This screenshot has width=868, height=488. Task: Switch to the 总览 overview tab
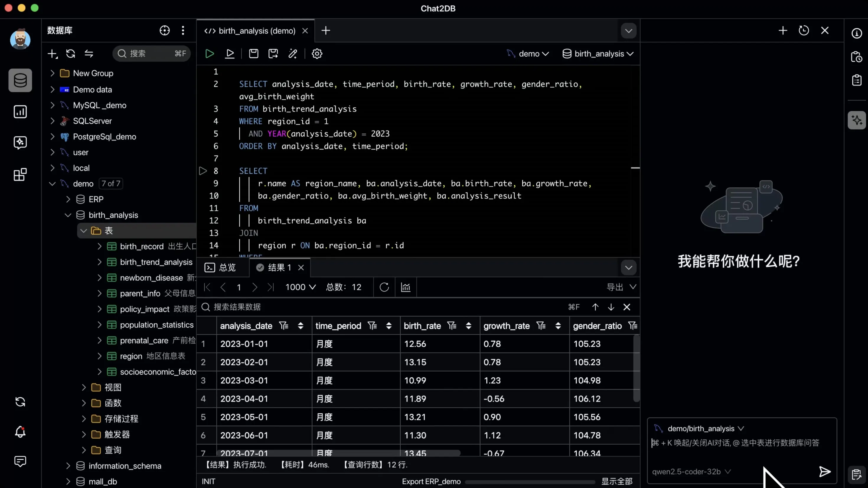click(220, 267)
